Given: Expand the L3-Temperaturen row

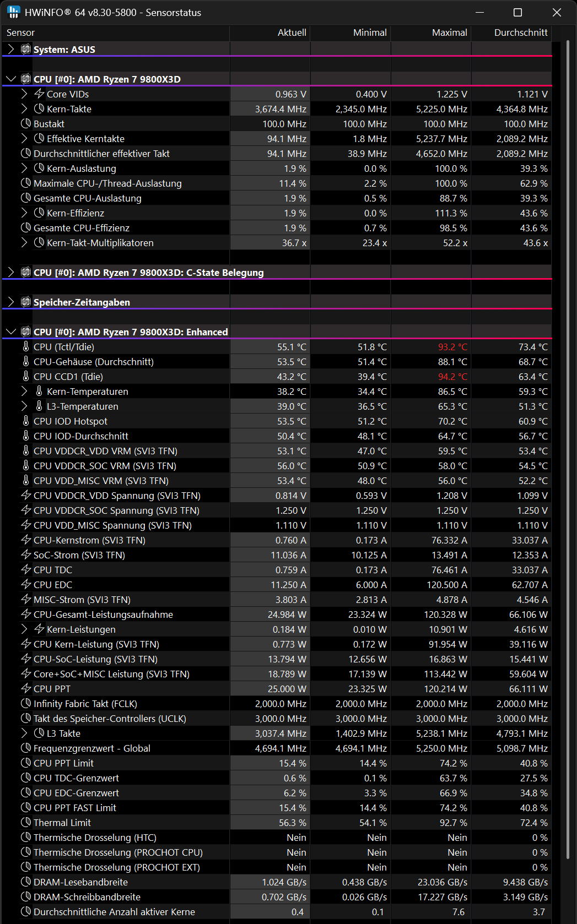Looking at the screenshot, I should [24, 406].
